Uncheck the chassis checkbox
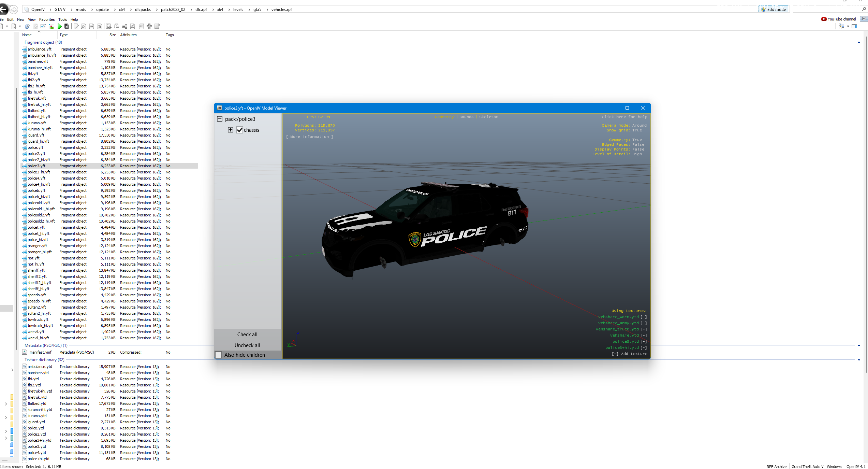 pos(240,130)
